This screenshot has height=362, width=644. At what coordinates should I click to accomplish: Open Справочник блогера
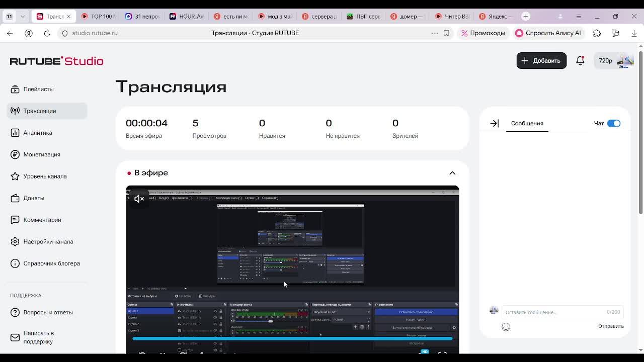pyautogui.click(x=45, y=263)
